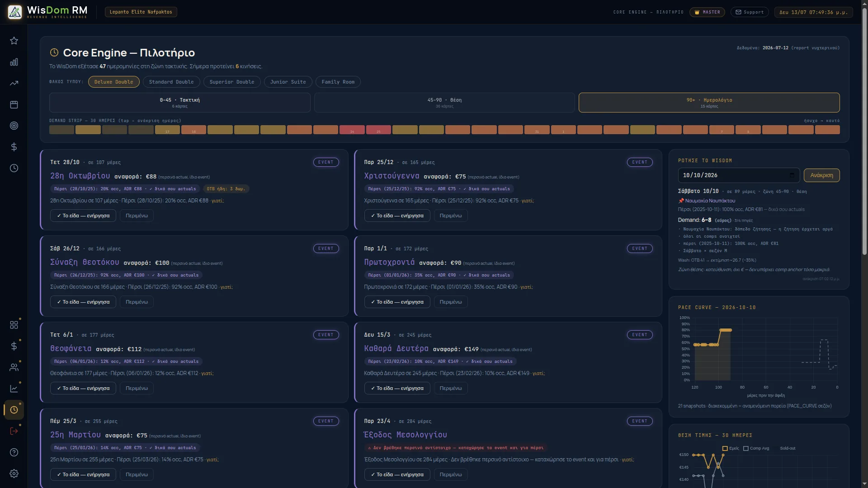
Task: Select the Standard Double room type
Action: click(x=171, y=82)
